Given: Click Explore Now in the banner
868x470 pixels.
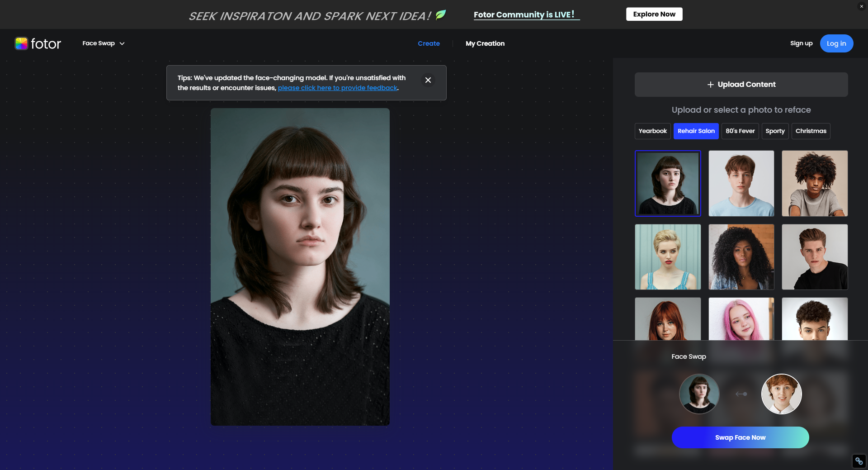Looking at the screenshot, I should [x=654, y=14].
